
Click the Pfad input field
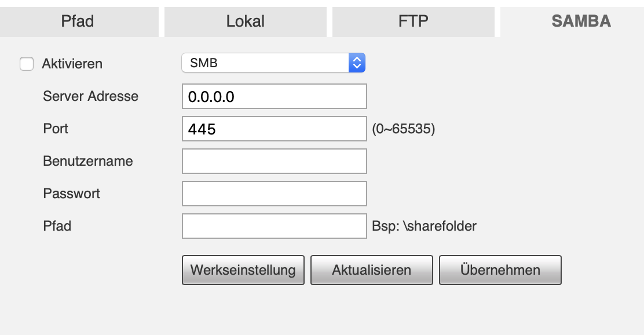pos(274,225)
